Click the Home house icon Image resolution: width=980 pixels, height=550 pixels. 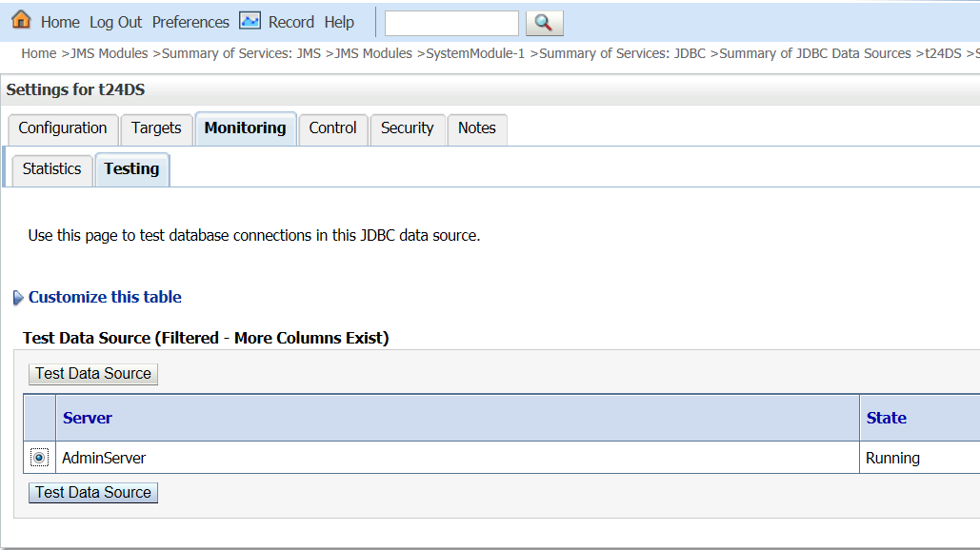21,20
